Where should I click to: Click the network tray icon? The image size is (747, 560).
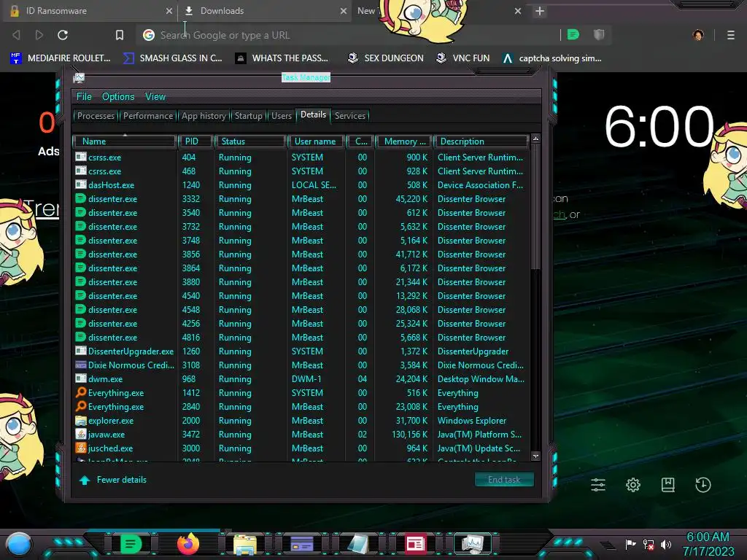(x=649, y=544)
